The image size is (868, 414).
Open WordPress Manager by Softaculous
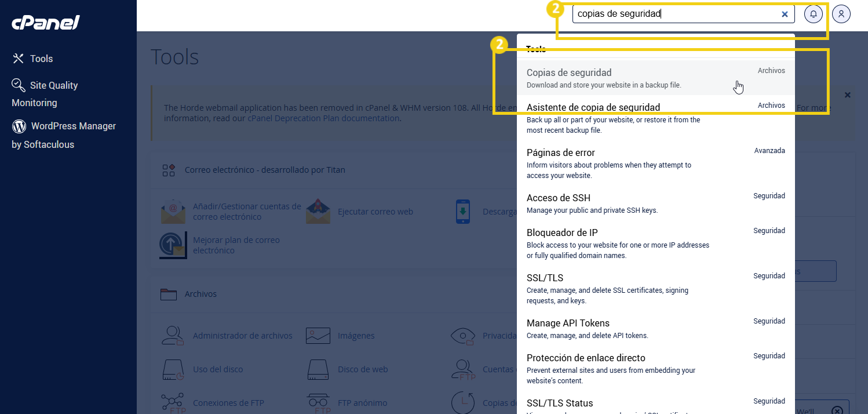coord(64,135)
